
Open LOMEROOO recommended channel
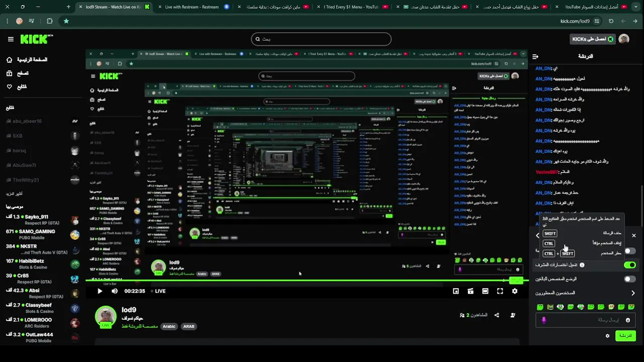point(42,323)
